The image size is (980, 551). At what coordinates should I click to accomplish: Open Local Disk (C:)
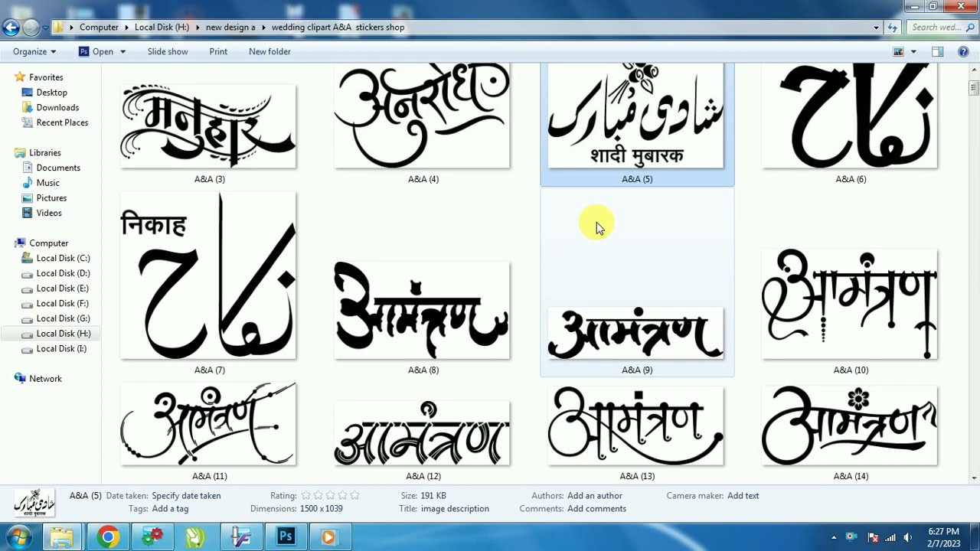point(63,258)
